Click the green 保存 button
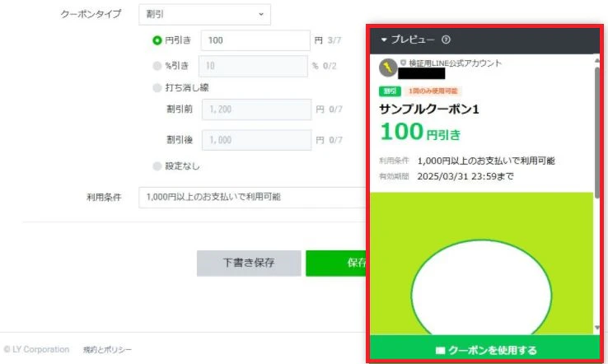Screen dimensions: 608x364 336,263
